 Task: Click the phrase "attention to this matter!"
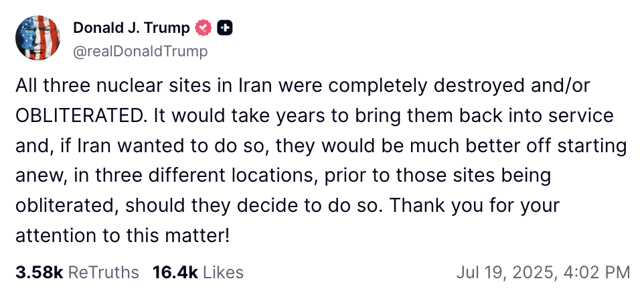click(121, 236)
